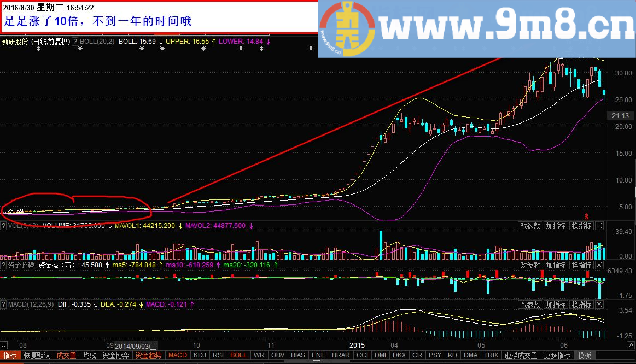Toggle the RSI indicator
Viewport: 636px width, 364px height.
pyautogui.click(x=218, y=355)
